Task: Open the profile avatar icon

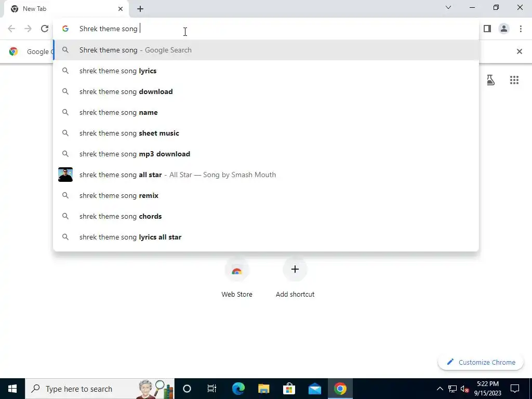Action: pos(504,29)
